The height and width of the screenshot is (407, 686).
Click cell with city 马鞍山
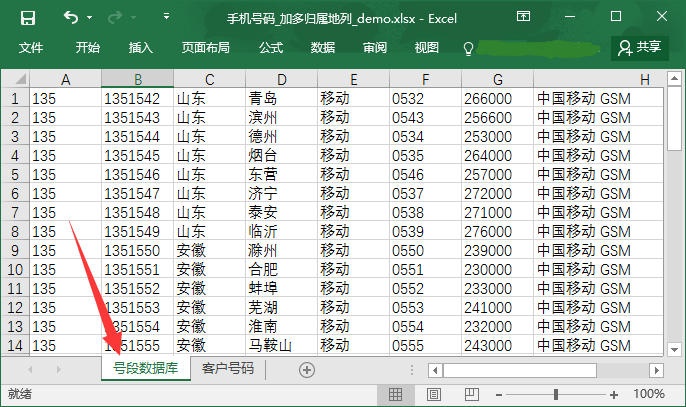pos(281,345)
